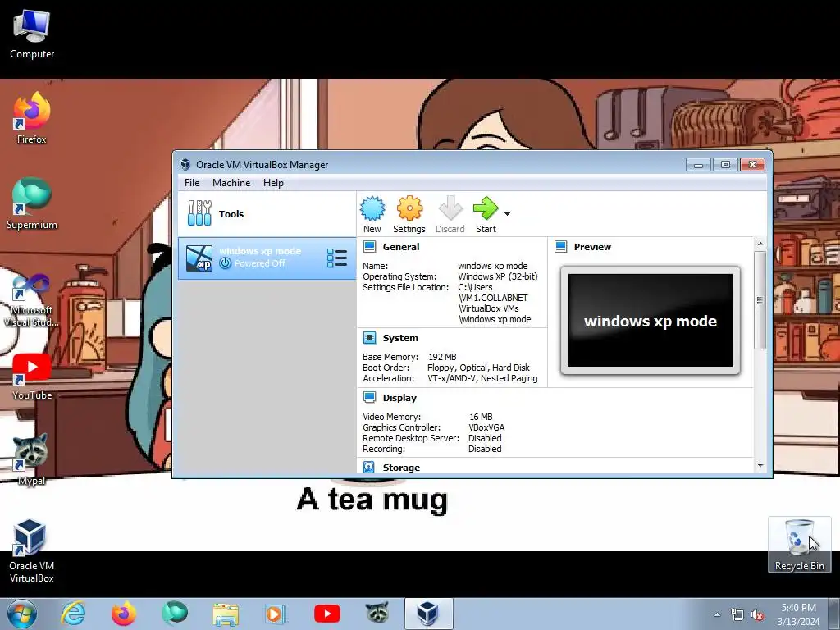Minimize the VirtualBox Manager window
Screen dimensions: 840x630
tap(698, 164)
